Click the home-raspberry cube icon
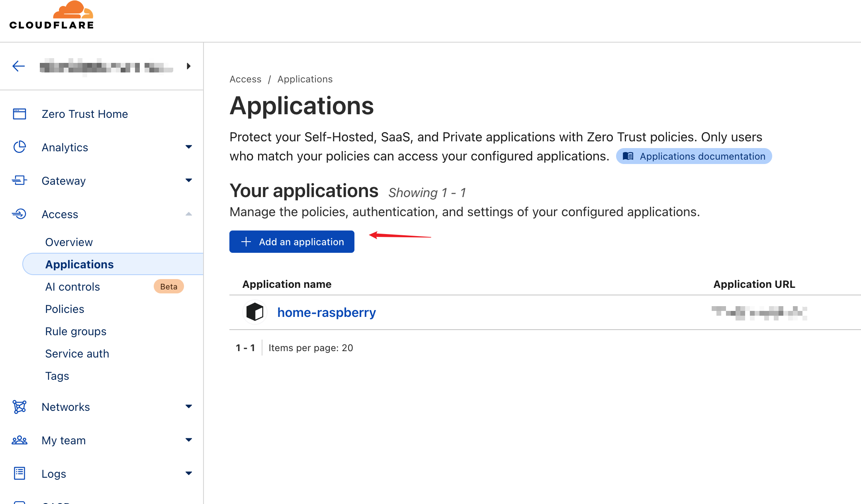 (x=255, y=312)
